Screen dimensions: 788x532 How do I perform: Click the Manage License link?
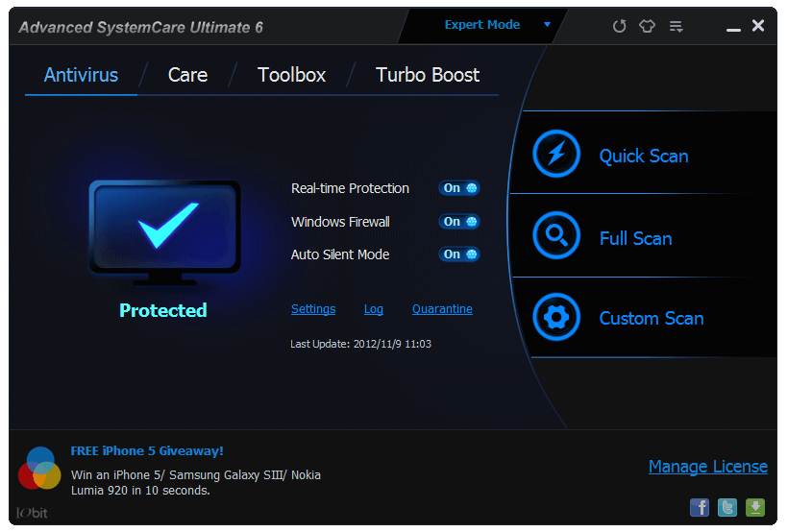(x=708, y=467)
